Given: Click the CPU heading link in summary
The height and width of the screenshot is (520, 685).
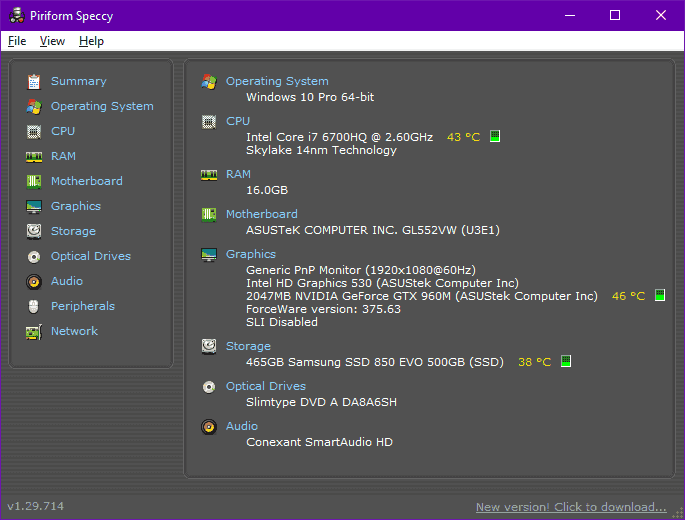Looking at the screenshot, I should (238, 121).
